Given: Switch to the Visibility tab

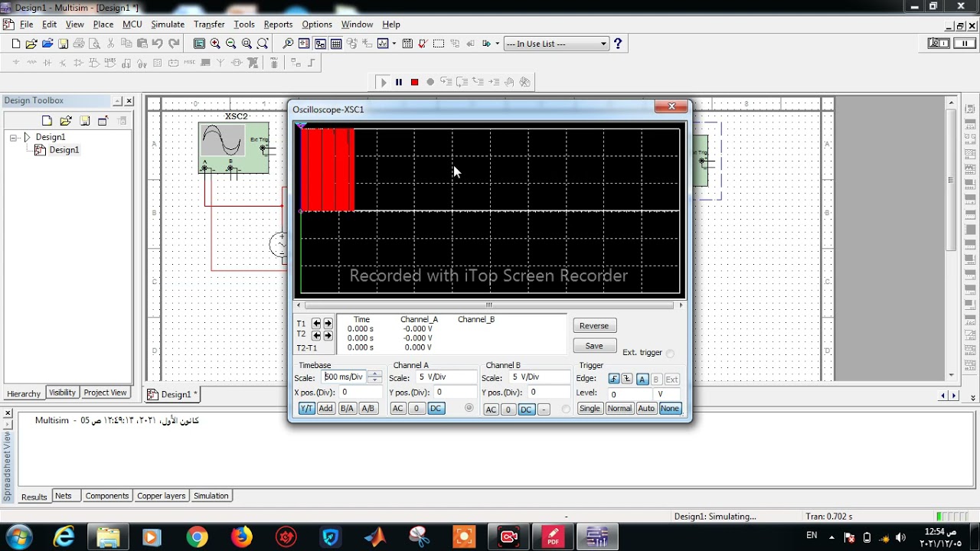Looking at the screenshot, I should coord(62,393).
